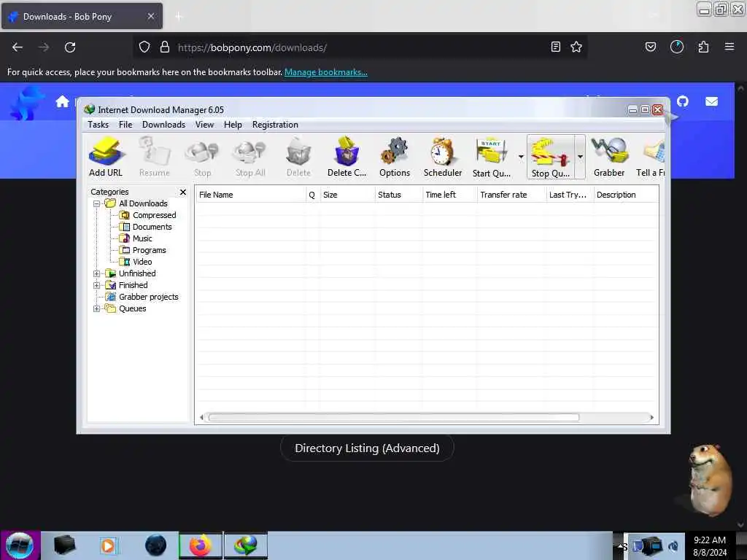Click the Q column header
747x560 pixels.
coord(312,195)
